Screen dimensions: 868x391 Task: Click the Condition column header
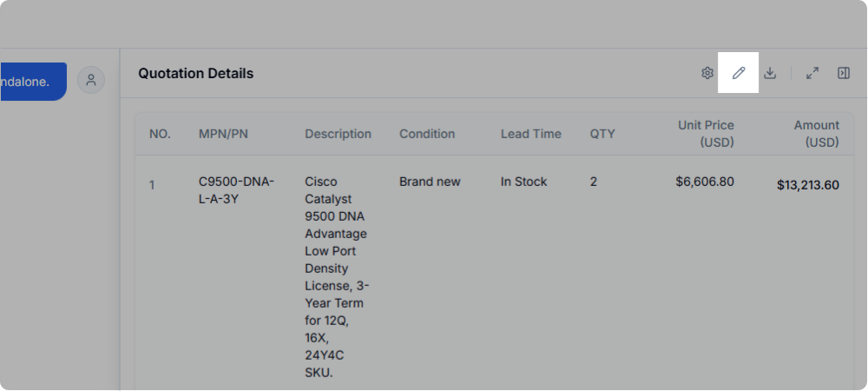pyautogui.click(x=427, y=134)
